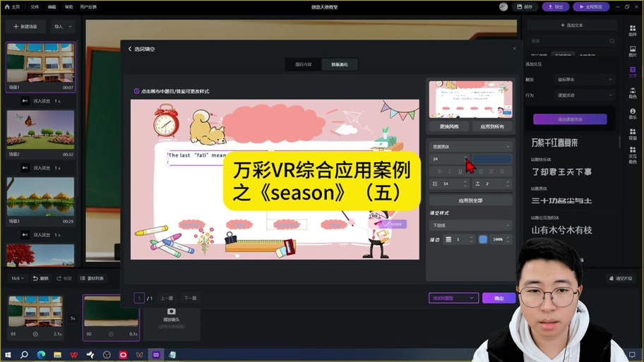Switch to the 题目内容 tab

[x=304, y=64]
